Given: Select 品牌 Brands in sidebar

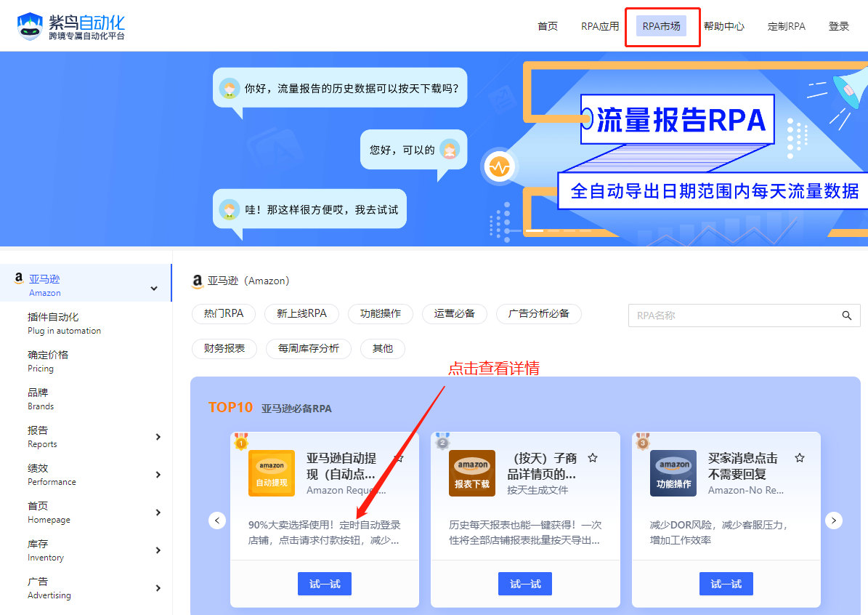Looking at the screenshot, I should [x=41, y=398].
